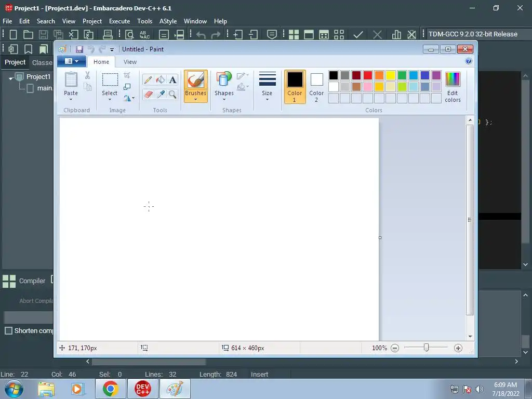
Task: Open the Execute menu in Dev-C++
Action: [119, 21]
